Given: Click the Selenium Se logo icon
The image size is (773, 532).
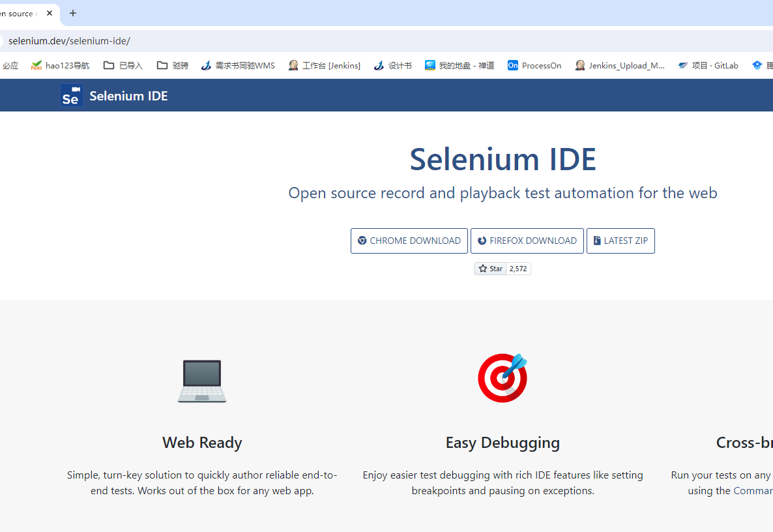Looking at the screenshot, I should pos(72,96).
